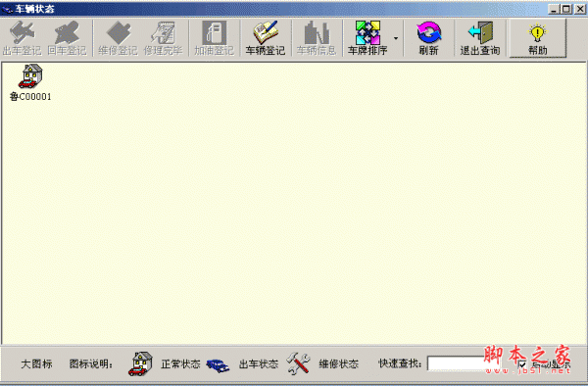Close the 车辆状态 window
This screenshot has height=386, width=588.
click(x=580, y=9)
